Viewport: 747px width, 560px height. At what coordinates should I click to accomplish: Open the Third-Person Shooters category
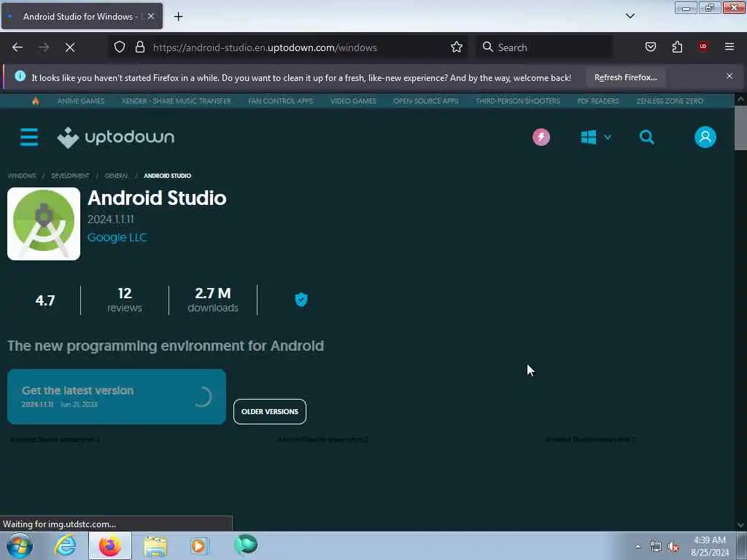click(518, 101)
